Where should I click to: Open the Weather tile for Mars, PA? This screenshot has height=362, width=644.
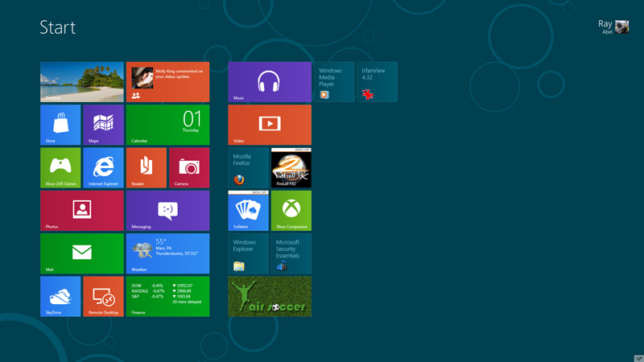[167, 253]
